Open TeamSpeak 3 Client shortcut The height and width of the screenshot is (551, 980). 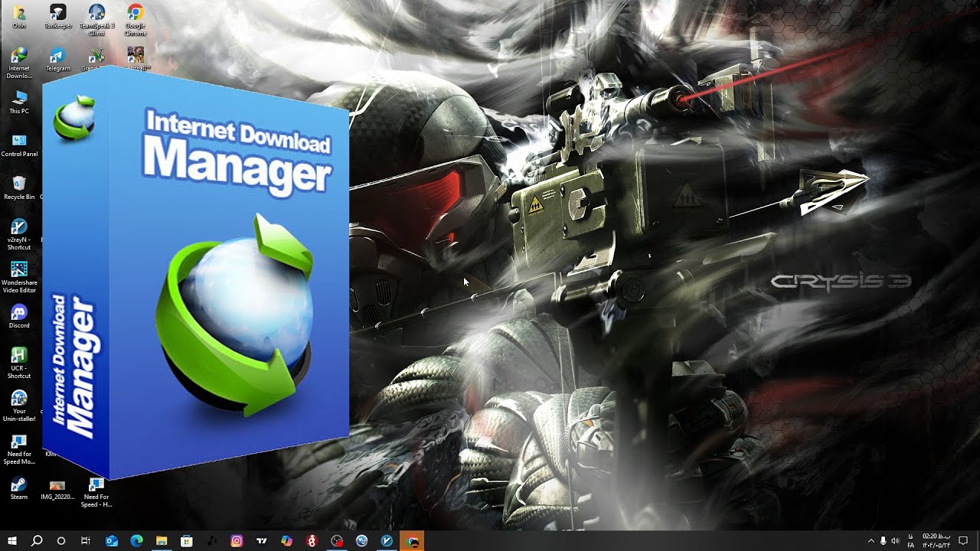pos(96,20)
